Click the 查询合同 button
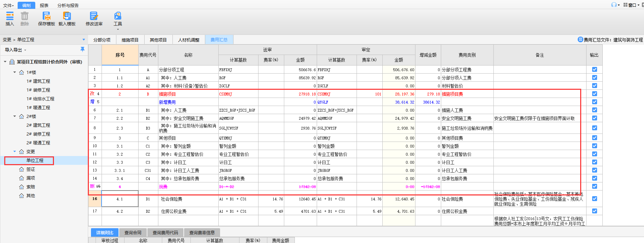The image size is (644, 243). [x=133, y=232]
